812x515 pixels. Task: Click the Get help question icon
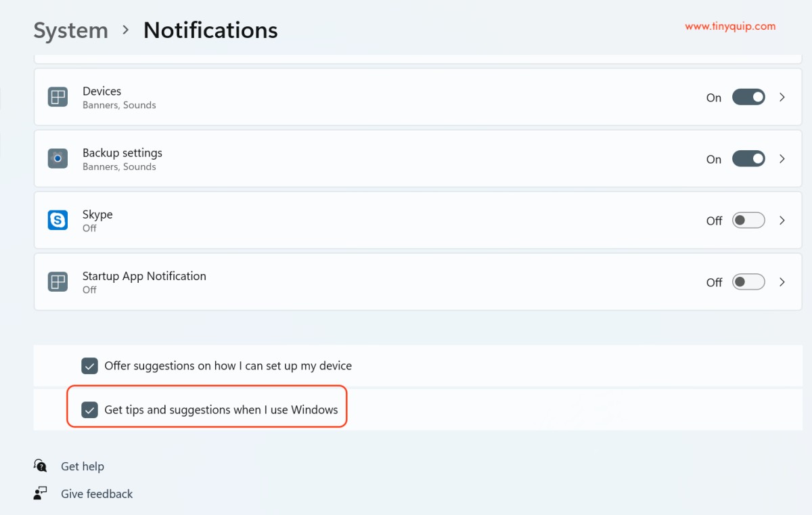click(41, 466)
